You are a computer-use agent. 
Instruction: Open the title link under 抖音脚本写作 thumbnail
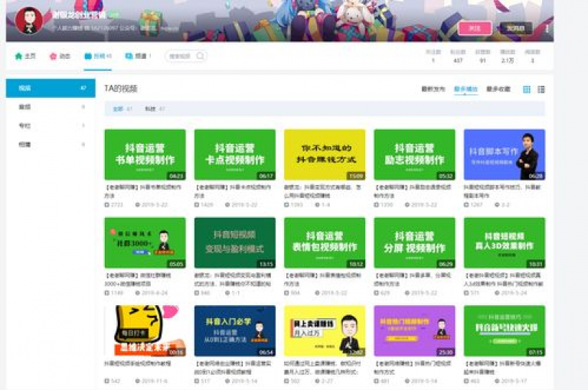(502, 191)
